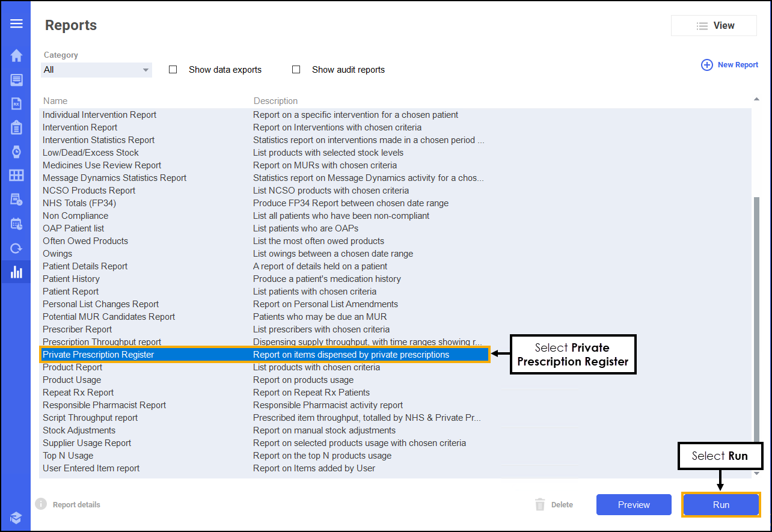Select the watch icon in the sidebar
This screenshot has height=532, width=772.
[16, 151]
